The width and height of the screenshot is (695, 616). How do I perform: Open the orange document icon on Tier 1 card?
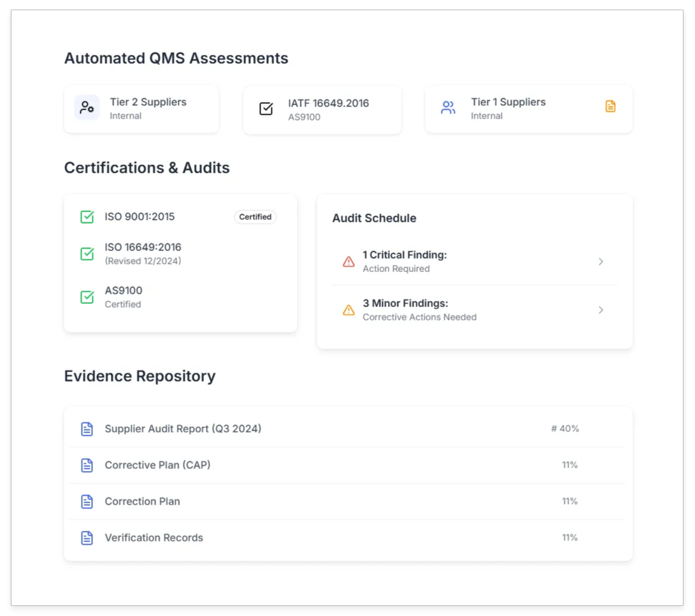610,106
